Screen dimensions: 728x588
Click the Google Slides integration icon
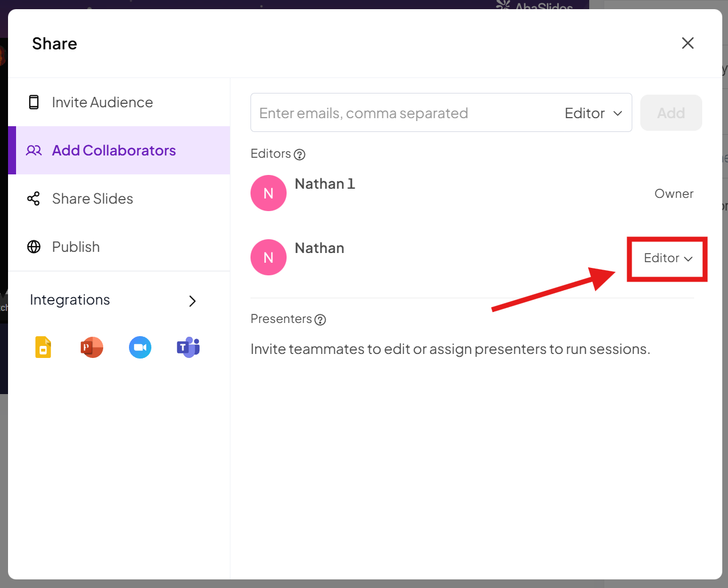point(43,347)
